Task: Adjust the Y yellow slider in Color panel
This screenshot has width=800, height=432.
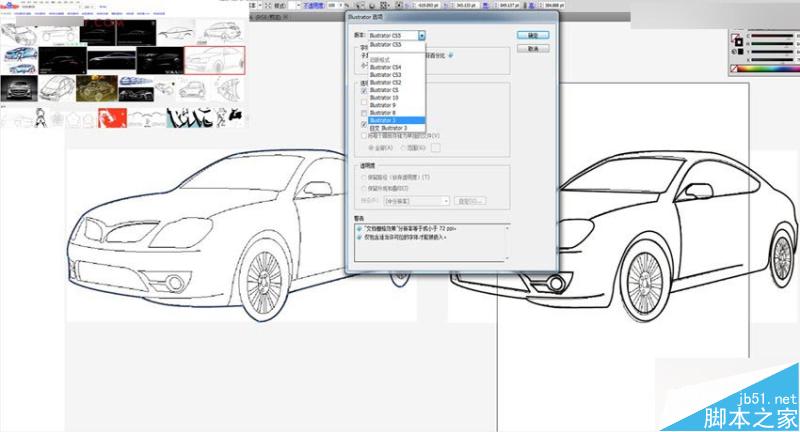Action: pos(771,52)
